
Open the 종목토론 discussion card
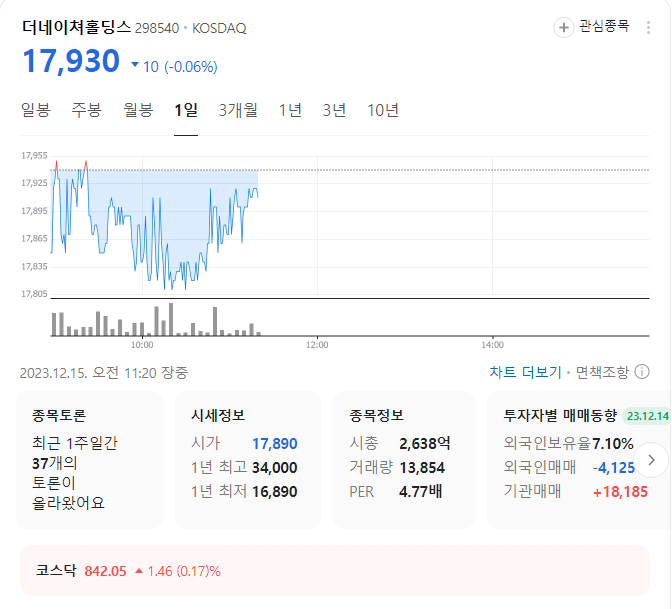click(89, 459)
